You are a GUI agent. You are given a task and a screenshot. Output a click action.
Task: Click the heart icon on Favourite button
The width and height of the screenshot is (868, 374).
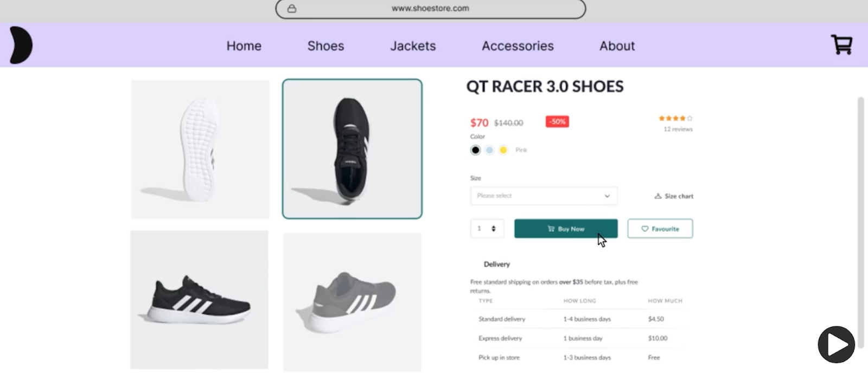click(x=645, y=228)
